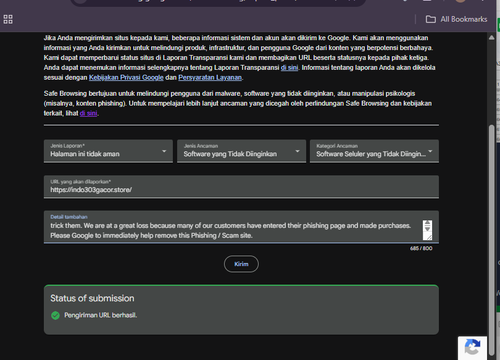Image resolution: width=500 pixels, height=360 pixels.
Task: Click the reCAPTCHA badge
Action: point(472,348)
